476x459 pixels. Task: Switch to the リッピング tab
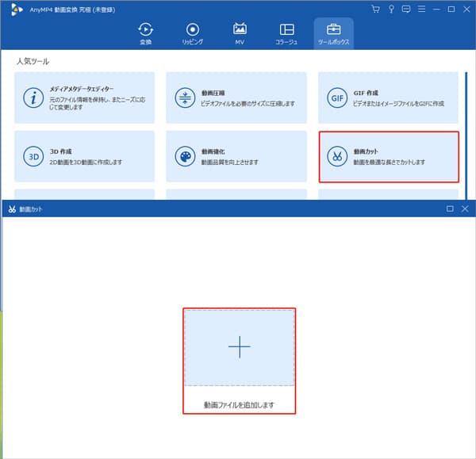click(x=192, y=33)
